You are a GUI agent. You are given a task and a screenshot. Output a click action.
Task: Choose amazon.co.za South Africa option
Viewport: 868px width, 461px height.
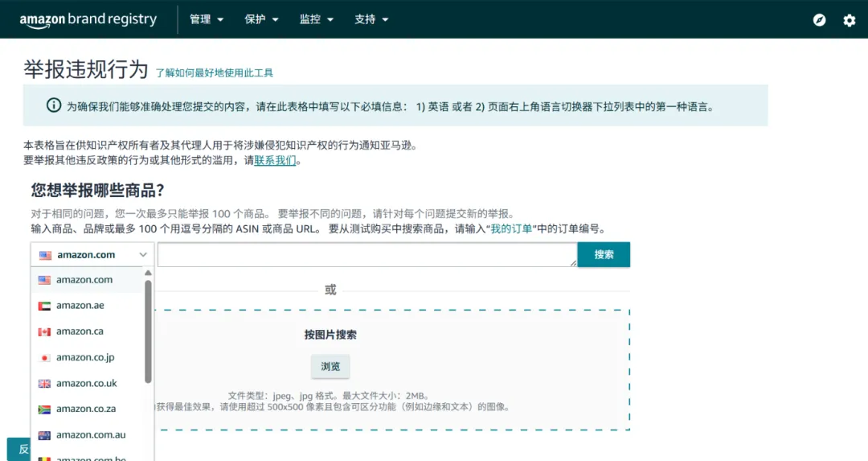tap(86, 409)
